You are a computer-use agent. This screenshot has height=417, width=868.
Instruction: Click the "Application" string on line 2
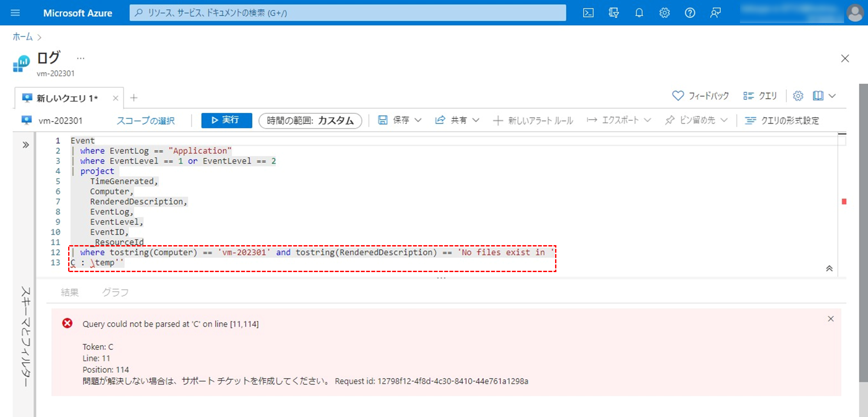coord(200,151)
